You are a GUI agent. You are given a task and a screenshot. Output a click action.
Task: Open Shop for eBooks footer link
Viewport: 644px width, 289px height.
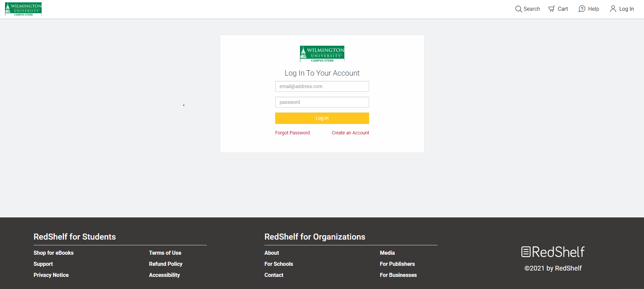(53, 253)
